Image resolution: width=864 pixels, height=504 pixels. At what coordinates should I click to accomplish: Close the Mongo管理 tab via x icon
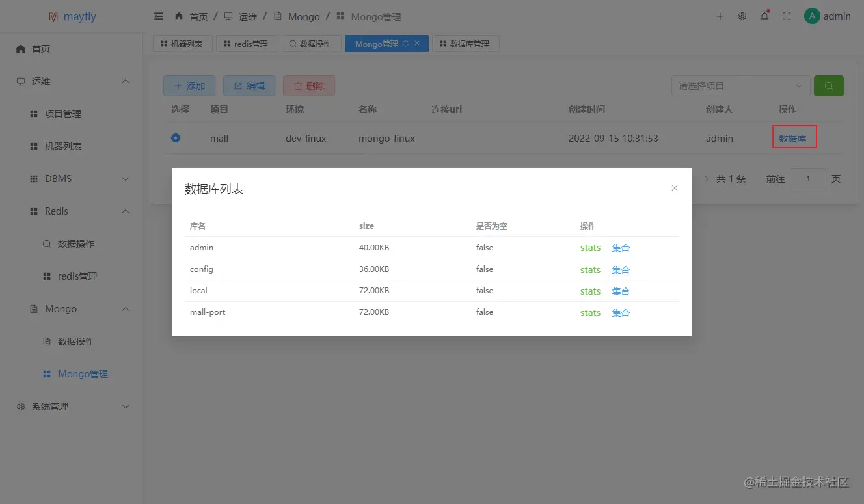[x=417, y=44]
